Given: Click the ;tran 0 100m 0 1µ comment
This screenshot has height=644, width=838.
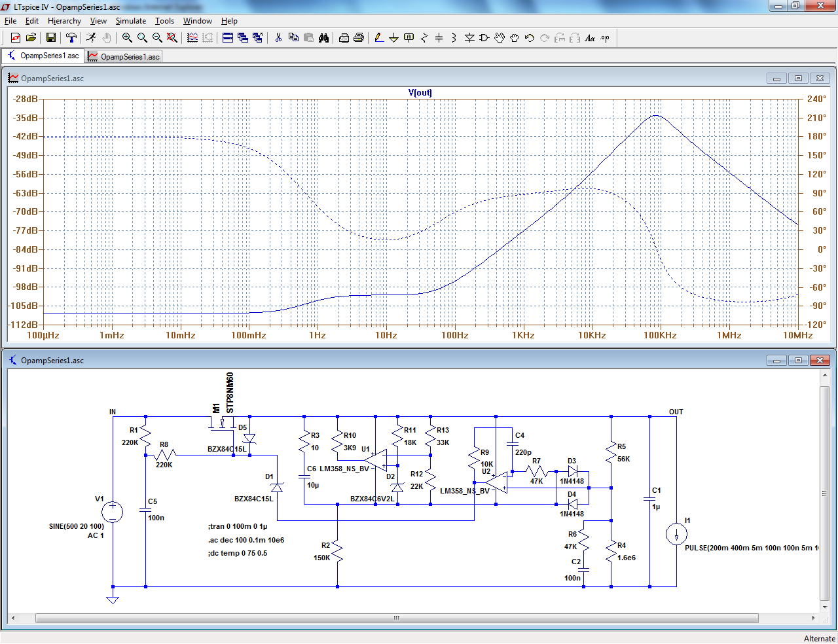Looking at the screenshot, I should pyautogui.click(x=238, y=526).
